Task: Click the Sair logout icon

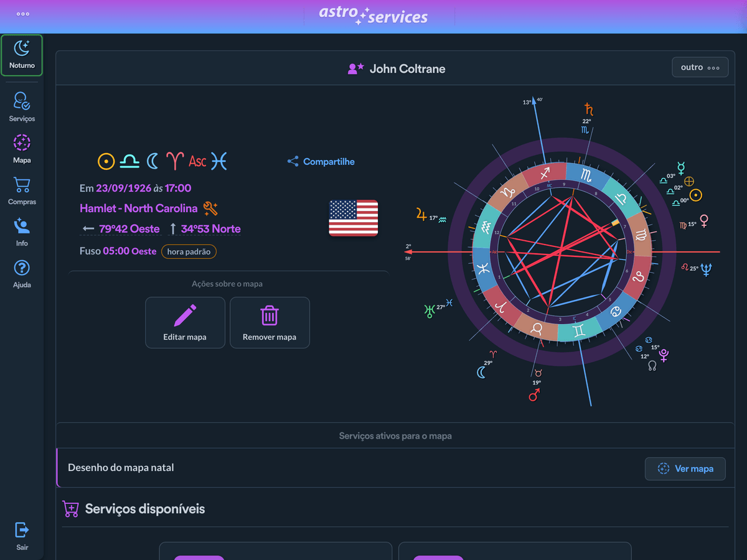Action: coord(21,533)
